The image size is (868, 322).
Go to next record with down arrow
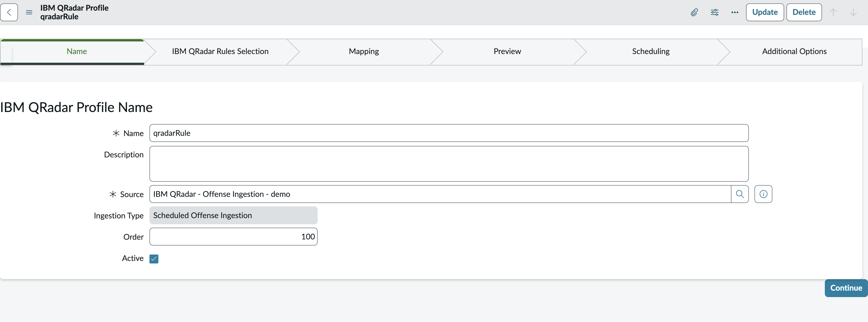click(x=853, y=12)
